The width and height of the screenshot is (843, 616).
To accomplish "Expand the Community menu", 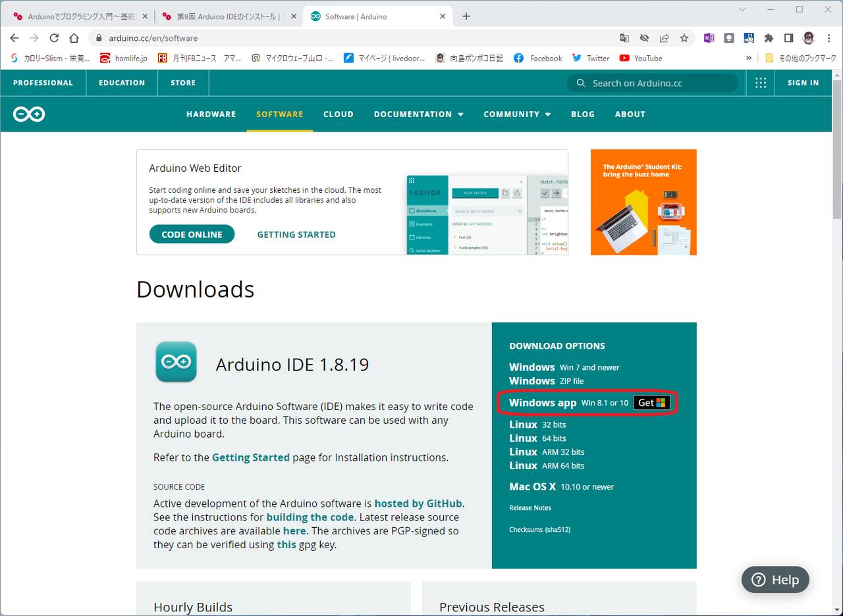I will (x=517, y=115).
